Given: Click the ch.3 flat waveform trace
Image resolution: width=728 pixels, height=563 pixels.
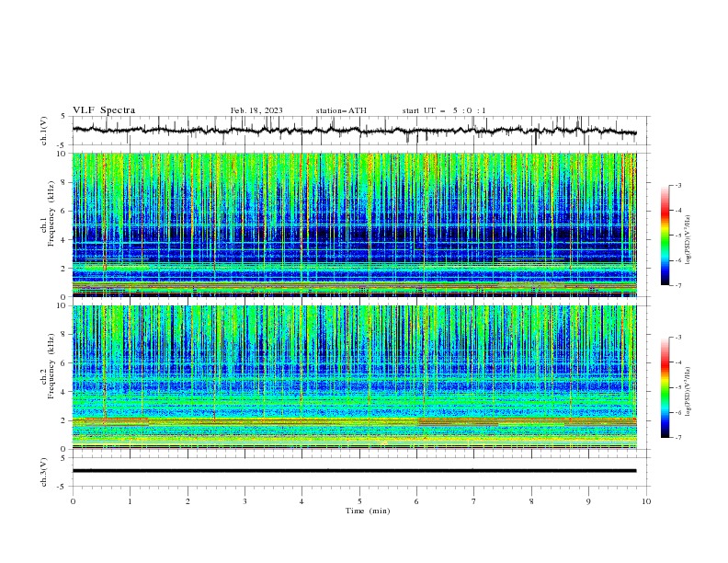Looking at the screenshot, I should pos(354,471).
